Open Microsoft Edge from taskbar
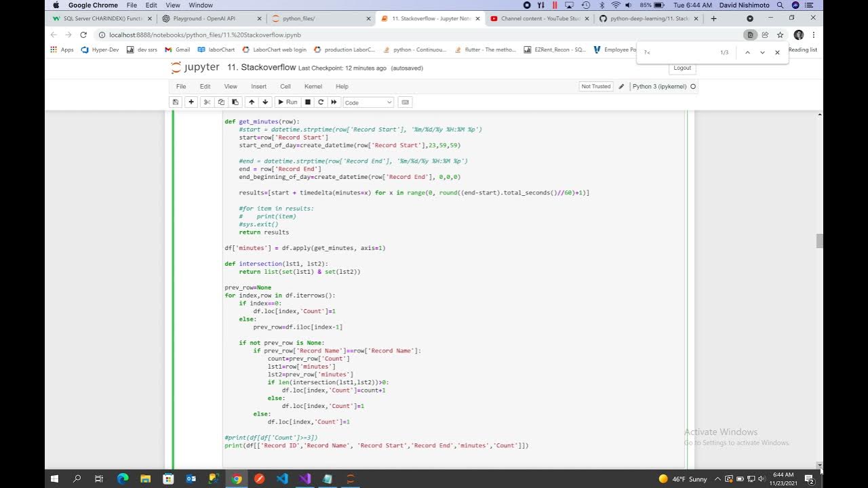The height and width of the screenshot is (488, 868). [x=122, y=479]
